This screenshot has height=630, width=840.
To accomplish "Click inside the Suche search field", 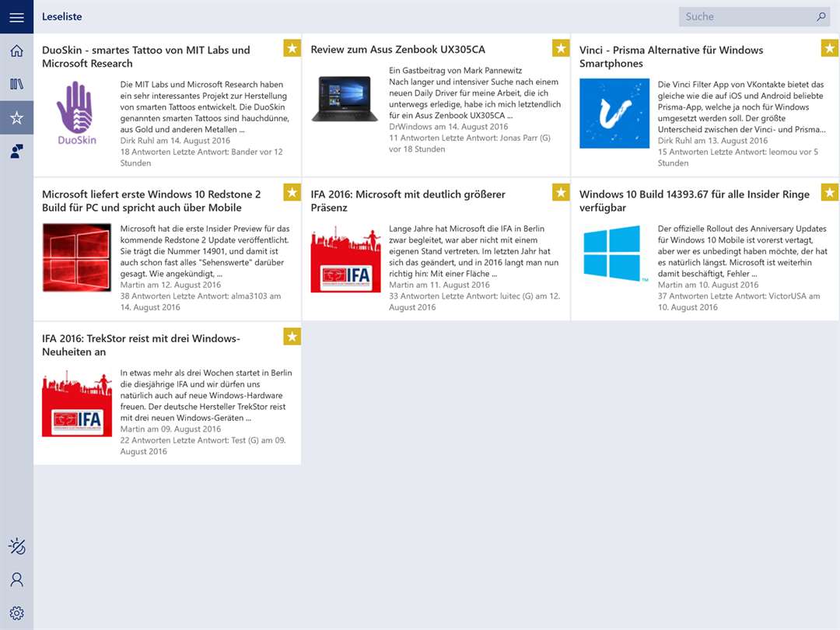I will pyautogui.click(x=746, y=16).
